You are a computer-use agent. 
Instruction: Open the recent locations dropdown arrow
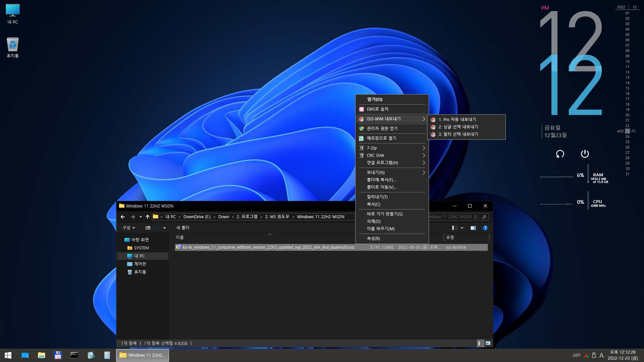141,217
